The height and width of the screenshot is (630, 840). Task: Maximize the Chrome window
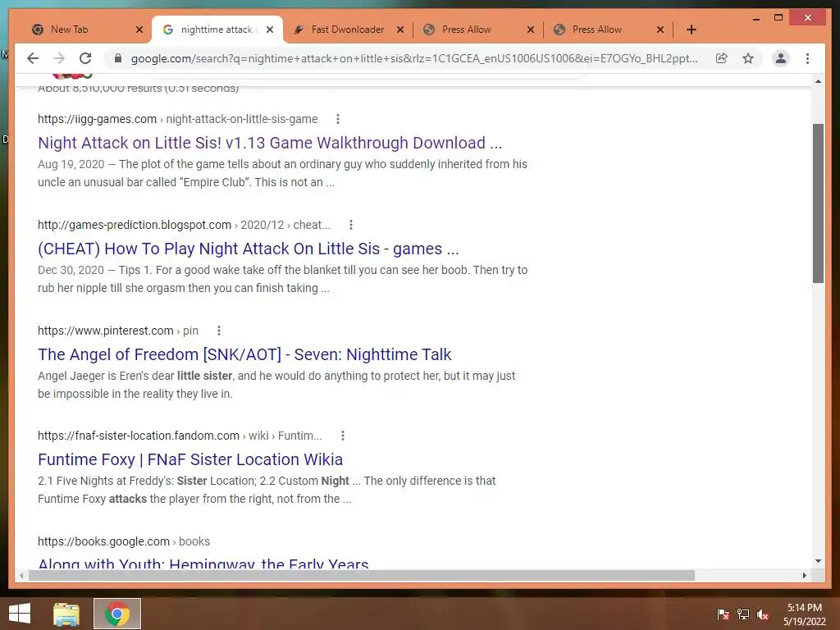pos(778,18)
